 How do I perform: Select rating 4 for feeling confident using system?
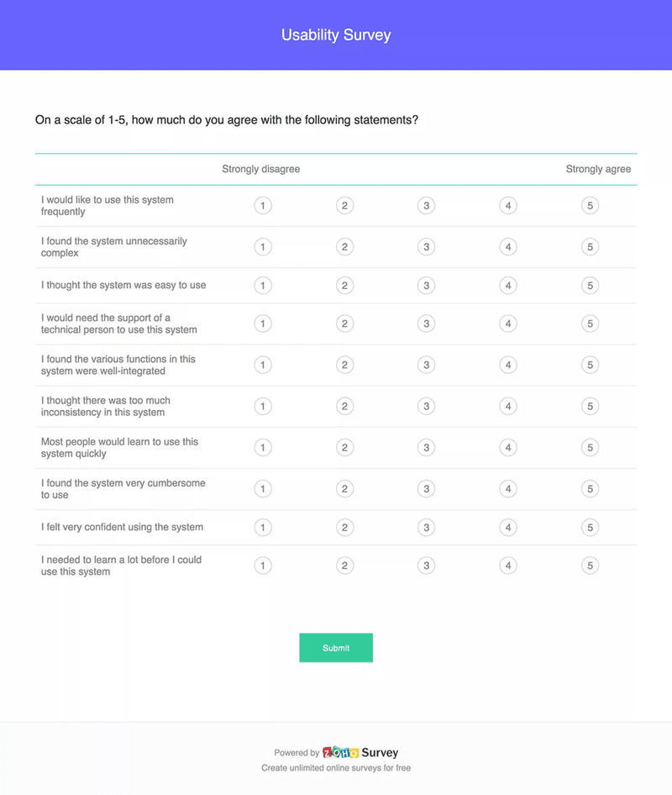pos(507,527)
